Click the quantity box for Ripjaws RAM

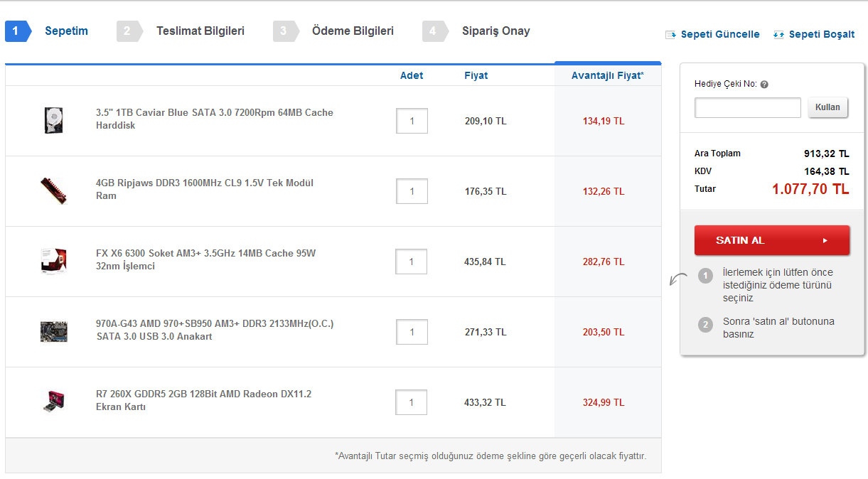(x=412, y=191)
